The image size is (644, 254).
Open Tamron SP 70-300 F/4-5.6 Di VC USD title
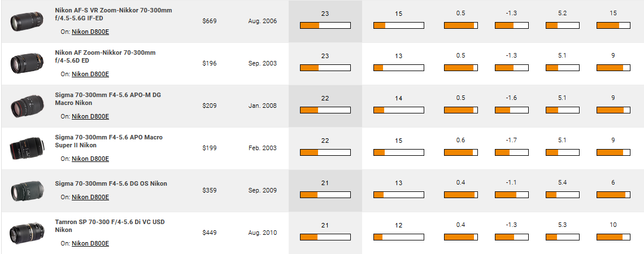[x=110, y=226]
